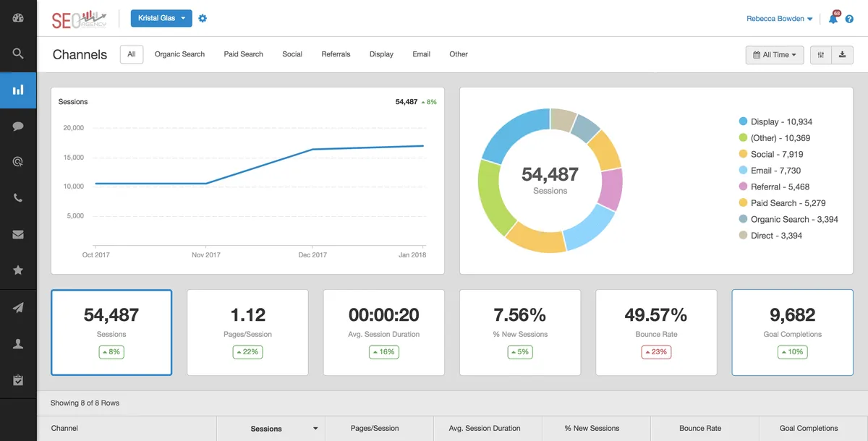Click the SEO Agency logo
Viewport: 868px width, 441px height.
[79, 19]
